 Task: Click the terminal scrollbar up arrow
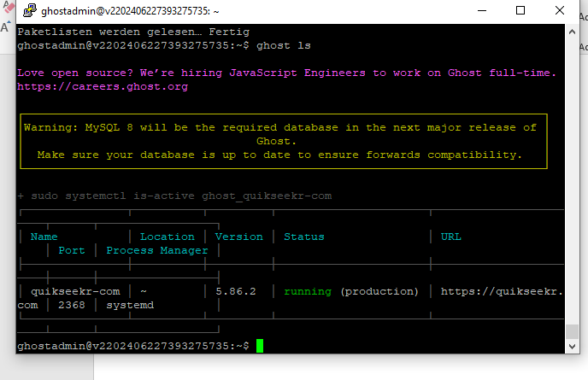tap(572, 32)
